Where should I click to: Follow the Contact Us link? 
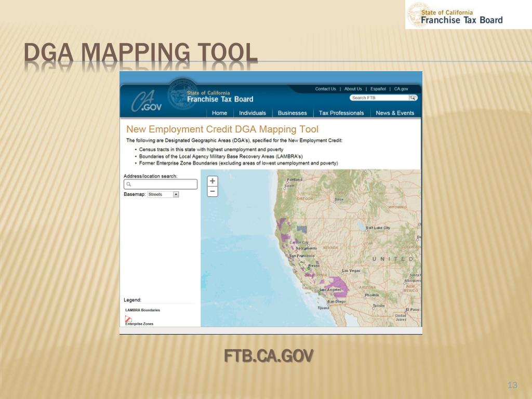[x=325, y=89]
